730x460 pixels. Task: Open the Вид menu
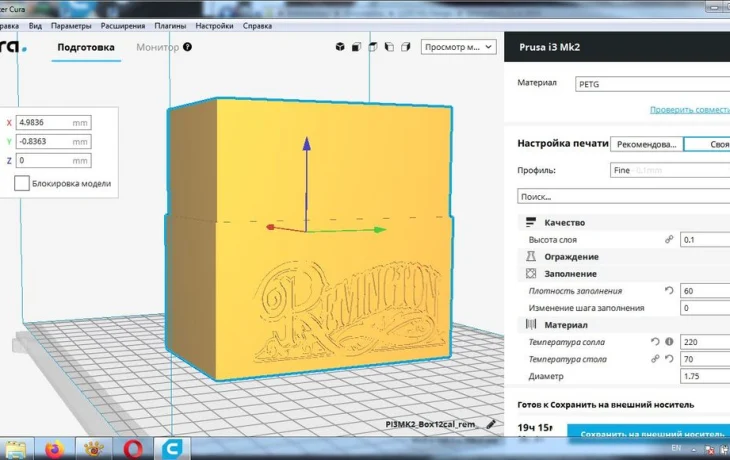(35, 26)
